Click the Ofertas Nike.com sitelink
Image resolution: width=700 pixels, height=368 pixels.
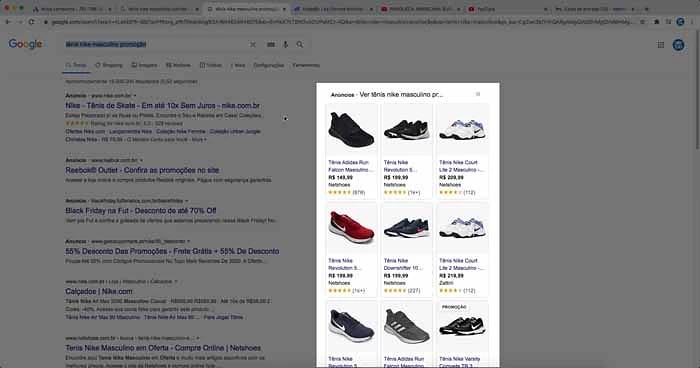tap(85, 131)
